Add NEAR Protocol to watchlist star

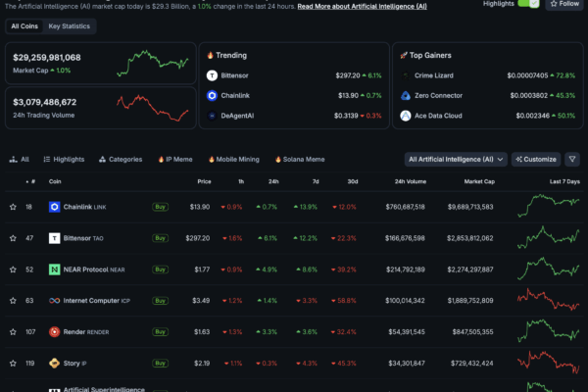[x=13, y=269]
